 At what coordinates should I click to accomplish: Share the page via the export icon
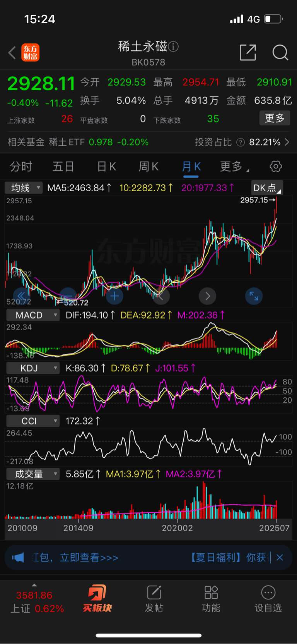(x=248, y=52)
